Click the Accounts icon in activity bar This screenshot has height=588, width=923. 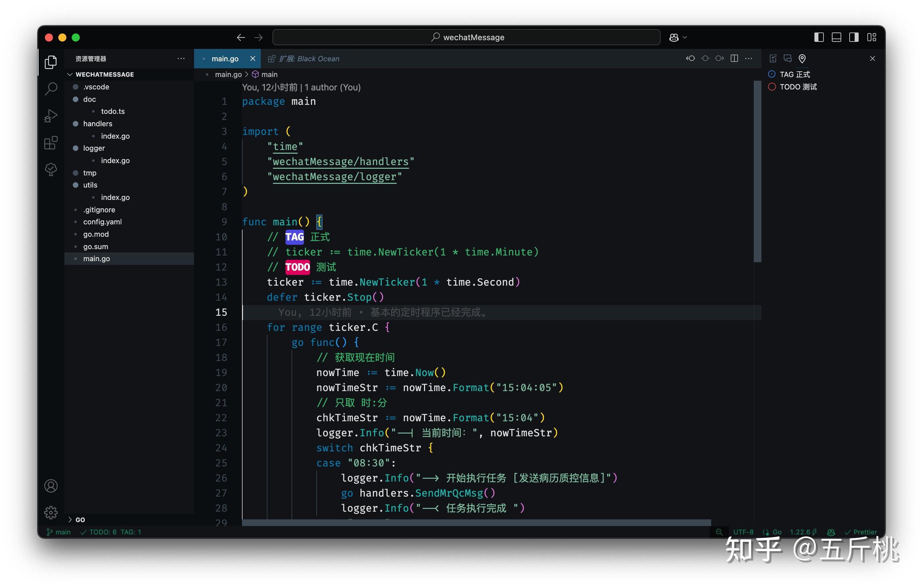click(x=51, y=486)
